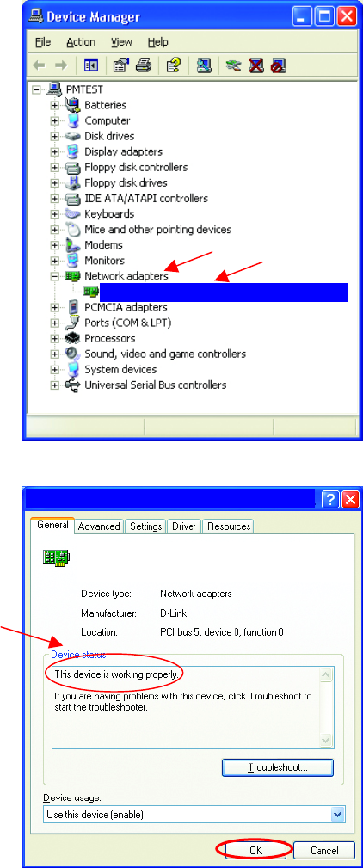Click the device status scrollbar down arrow

click(x=325, y=741)
